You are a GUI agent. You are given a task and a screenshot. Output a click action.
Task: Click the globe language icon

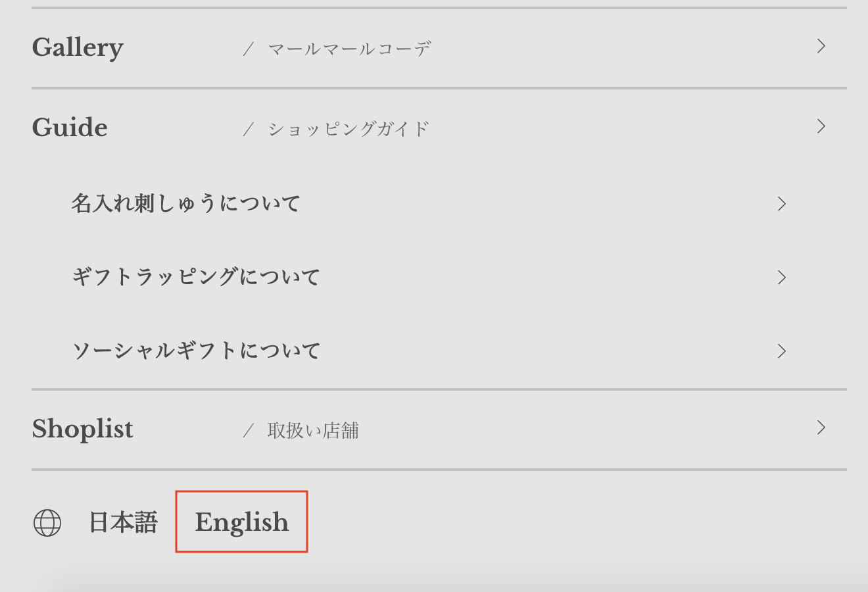coord(46,523)
